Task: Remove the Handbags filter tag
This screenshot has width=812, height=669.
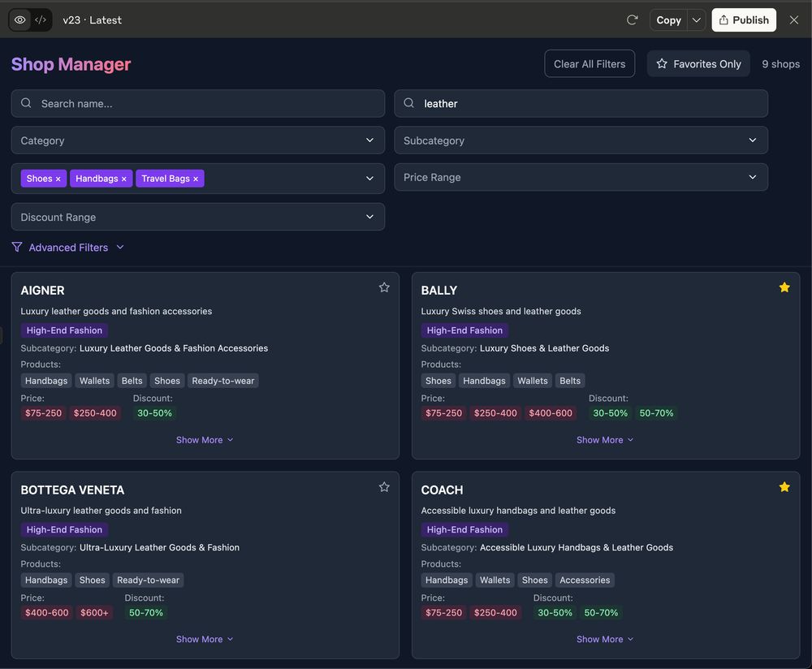Action: pyautogui.click(x=123, y=179)
